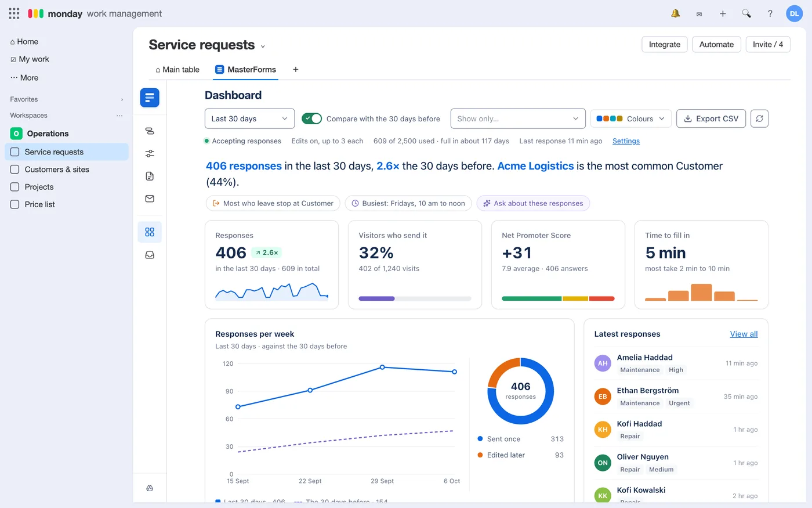Open Service requests board
The image size is (812, 508).
(x=67, y=152)
